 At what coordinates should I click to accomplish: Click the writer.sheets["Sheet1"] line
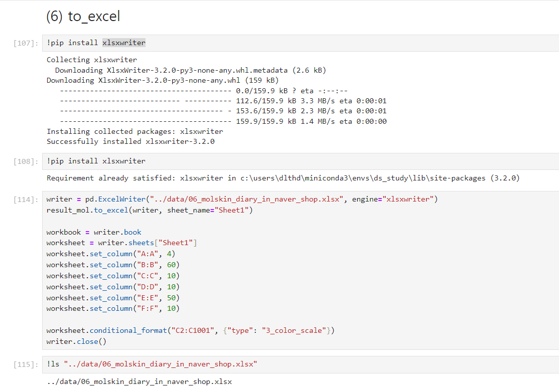pos(121,243)
